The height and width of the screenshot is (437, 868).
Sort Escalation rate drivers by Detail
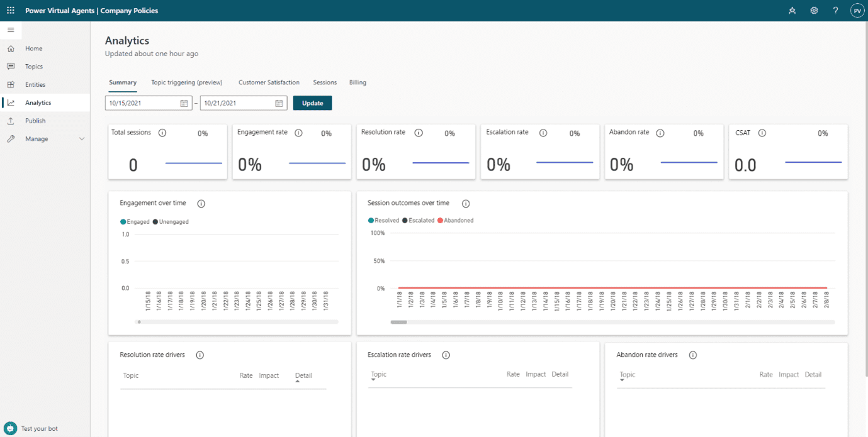[560, 374]
